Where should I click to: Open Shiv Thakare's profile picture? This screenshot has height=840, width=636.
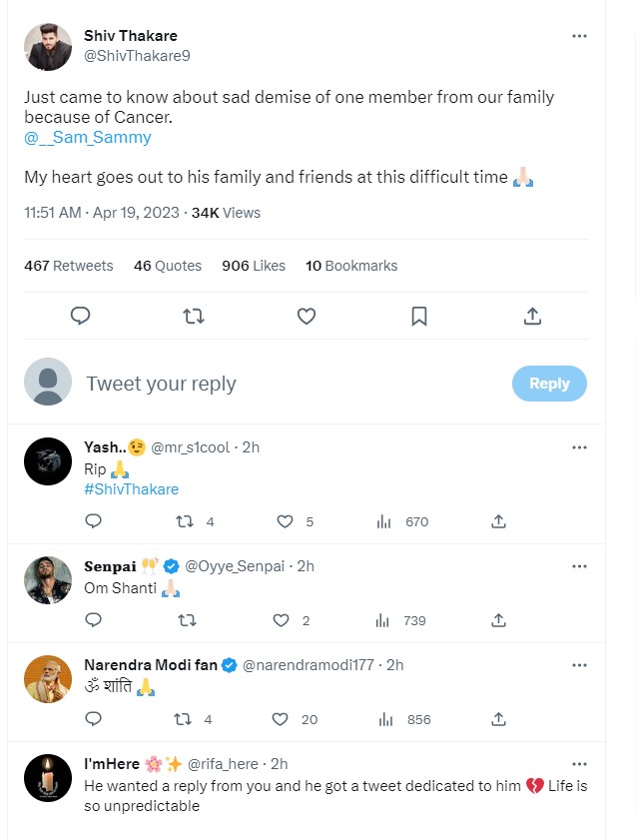48,46
